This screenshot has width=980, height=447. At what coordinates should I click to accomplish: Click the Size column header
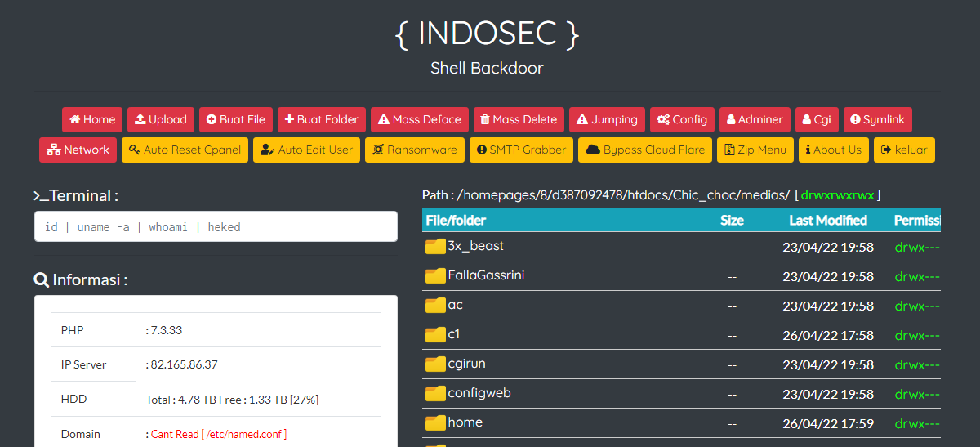732,220
